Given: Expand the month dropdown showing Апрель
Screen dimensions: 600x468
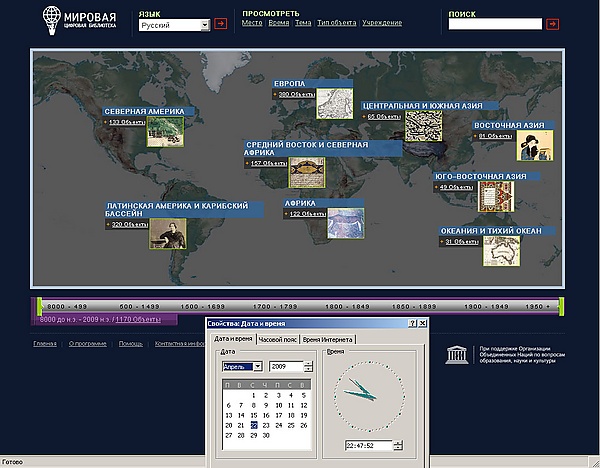Looking at the screenshot, I should pos(257,367).
